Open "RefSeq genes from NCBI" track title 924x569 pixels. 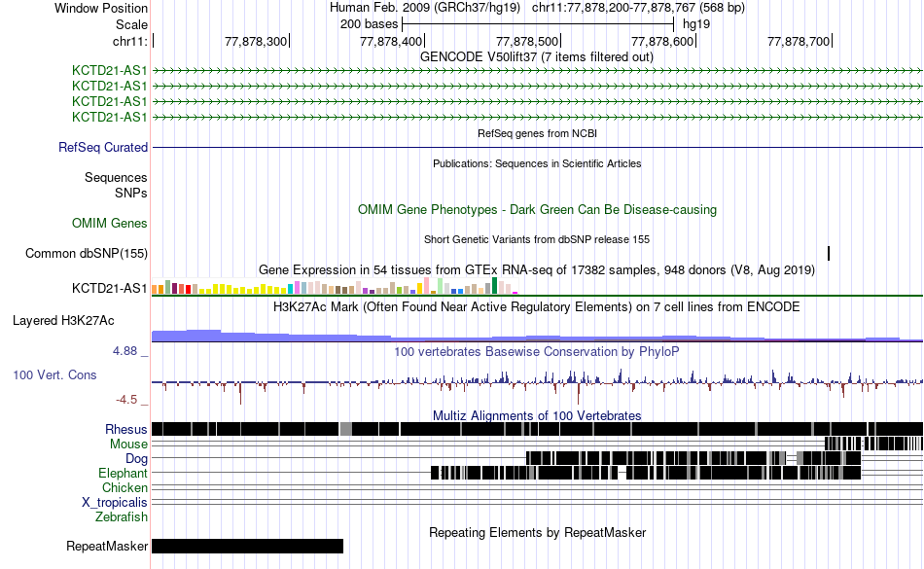(x=537, y=133)
